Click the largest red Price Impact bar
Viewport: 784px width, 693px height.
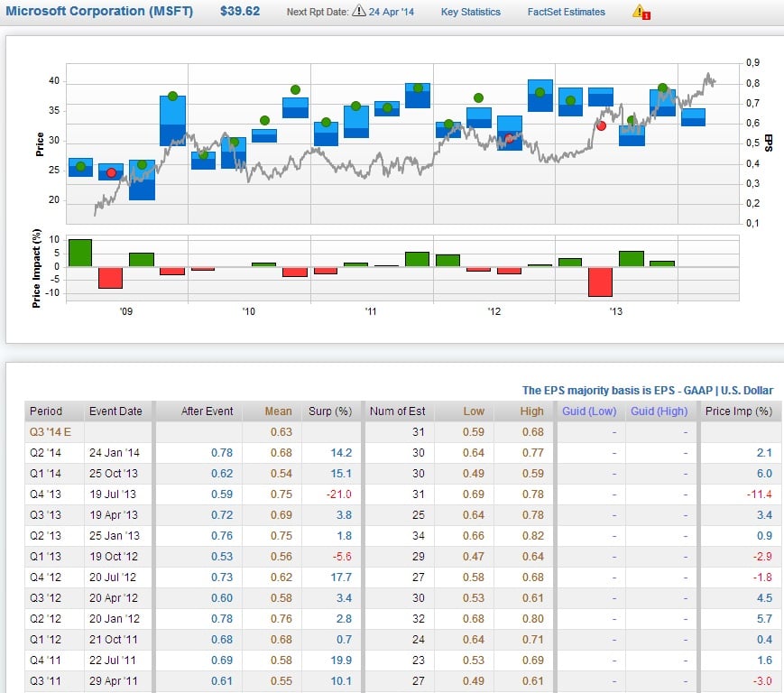point(600,282)
